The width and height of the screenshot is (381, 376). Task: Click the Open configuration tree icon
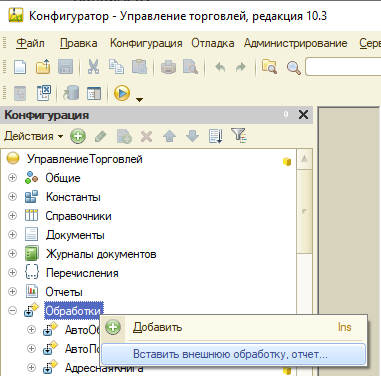pos(20,93)
